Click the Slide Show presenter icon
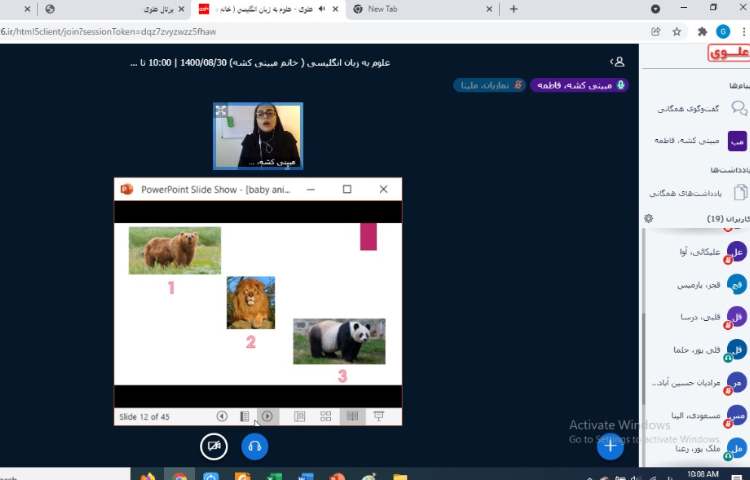Screen dimensions: 750x480 pos(379,416)
